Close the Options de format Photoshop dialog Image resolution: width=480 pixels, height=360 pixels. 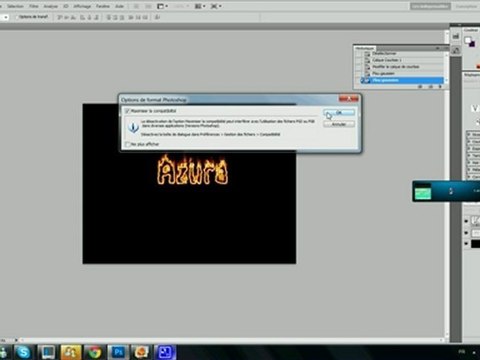[x=349, y=99]
